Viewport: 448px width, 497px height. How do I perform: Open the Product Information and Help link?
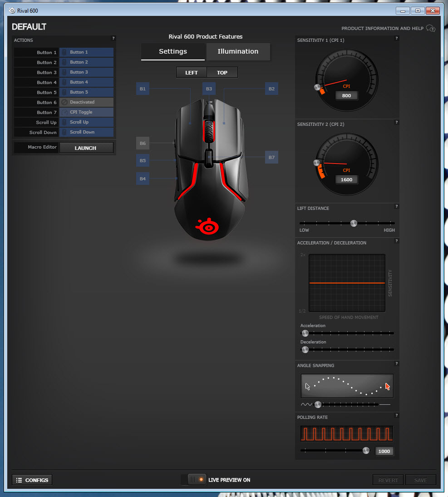point(382,29)
